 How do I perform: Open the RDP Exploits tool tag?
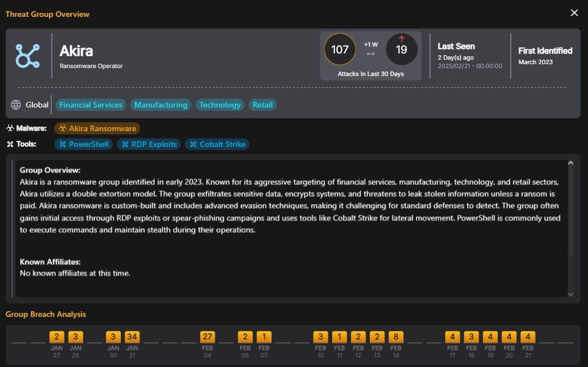tap(149, 144)
